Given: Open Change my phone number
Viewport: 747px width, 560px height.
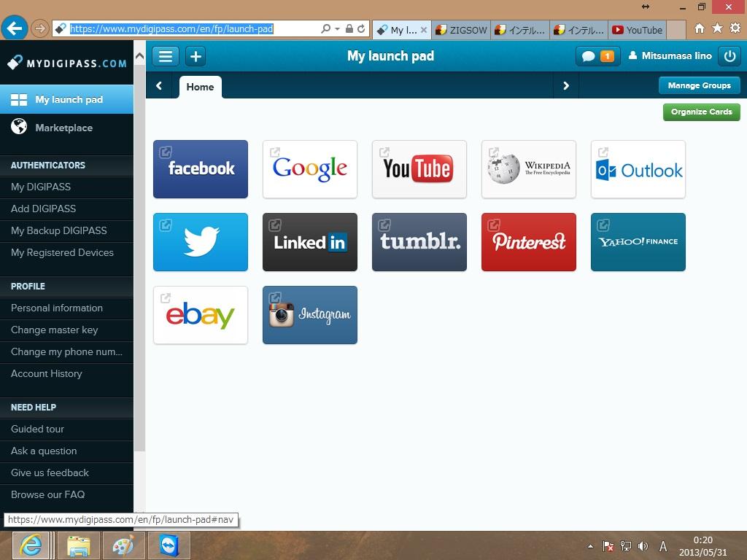Looking at the screenshot, I should pos(66,352).
